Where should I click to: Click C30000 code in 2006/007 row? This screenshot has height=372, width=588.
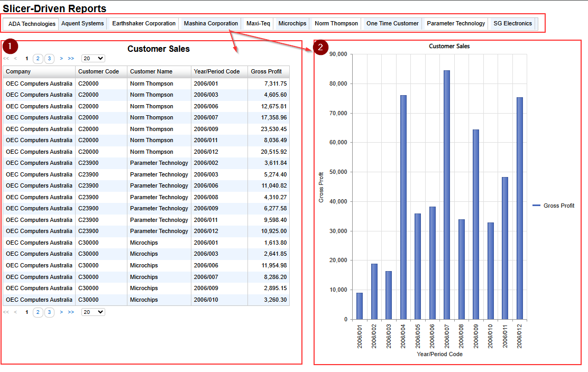(x=88, y=277)
